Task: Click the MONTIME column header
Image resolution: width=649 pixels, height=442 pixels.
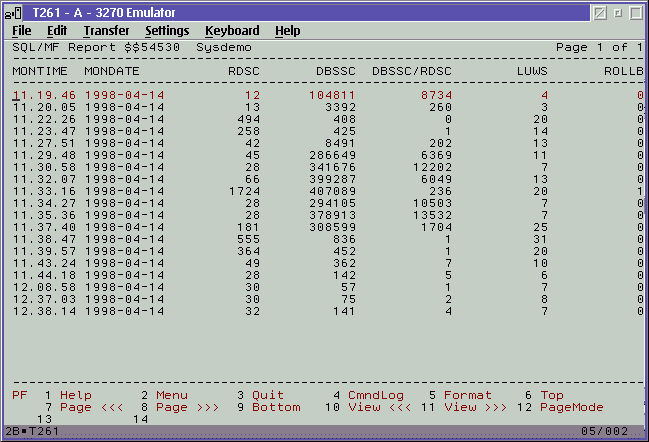Action: [x=40, y=71]
